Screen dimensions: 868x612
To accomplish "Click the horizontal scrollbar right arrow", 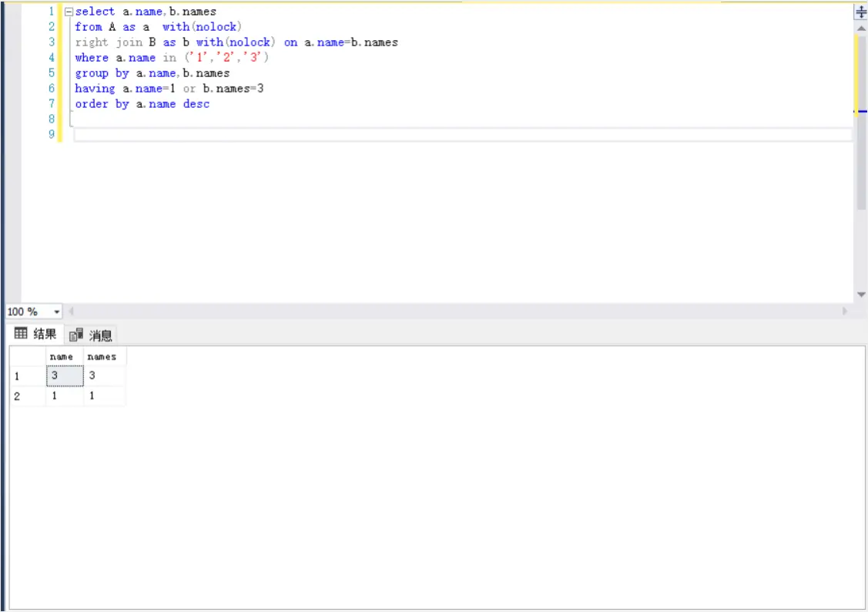I will tap(845, 311).
